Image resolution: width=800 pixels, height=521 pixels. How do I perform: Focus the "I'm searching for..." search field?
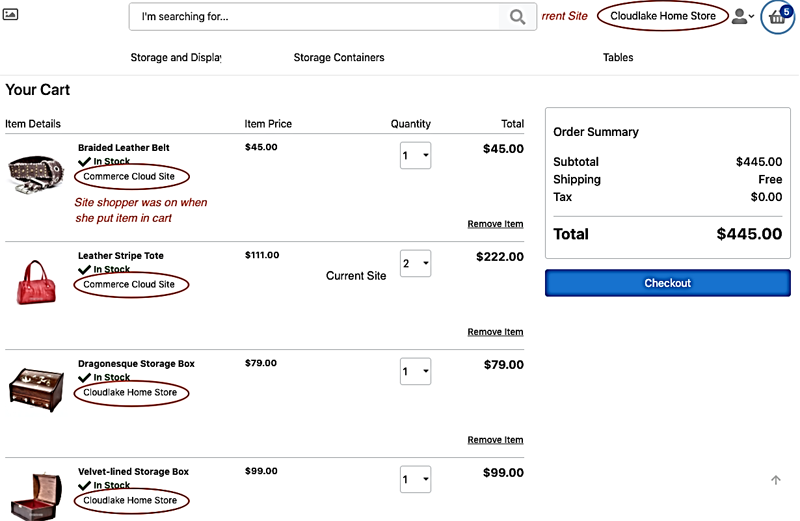pos(315,17)
